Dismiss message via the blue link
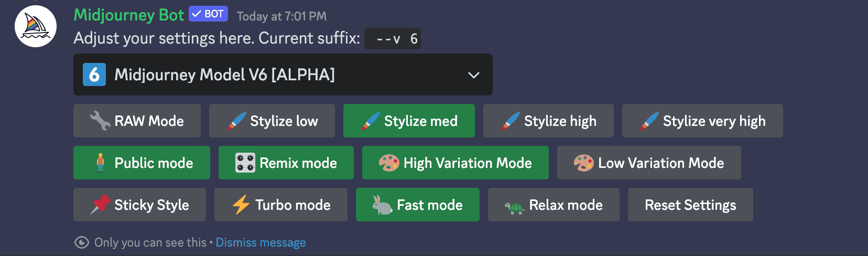Viewport: 868px width, 256px height. 261,242
